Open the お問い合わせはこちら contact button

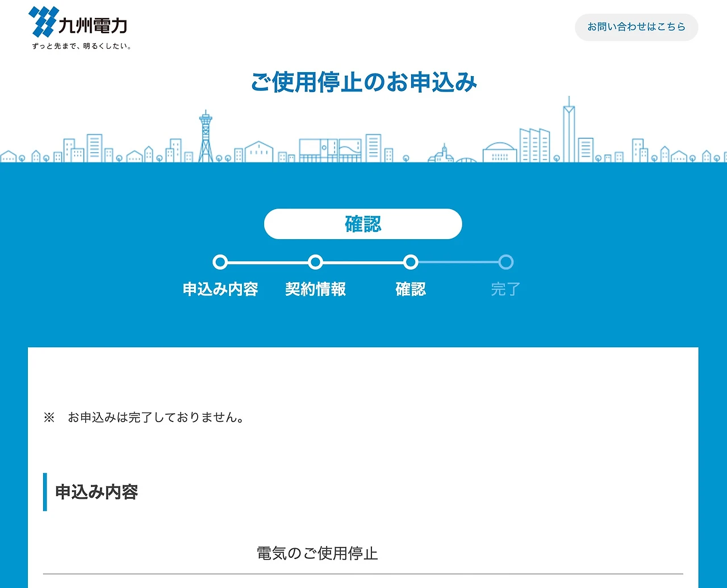point(636,27)
